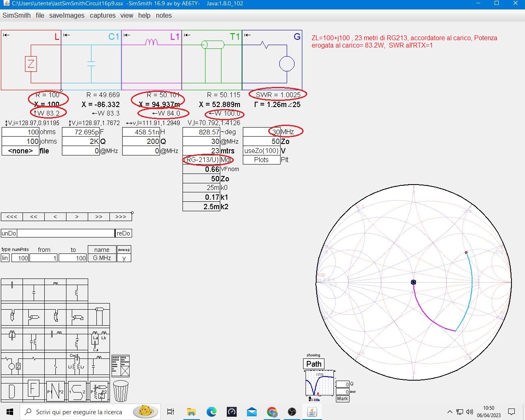Click the C1 capacitor block in schematic
This screenshot has height=420, width=525.
(91, 60)
